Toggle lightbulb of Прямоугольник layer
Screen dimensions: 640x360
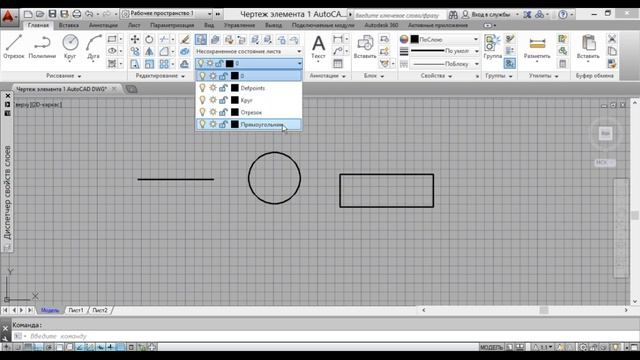point(202,124)
